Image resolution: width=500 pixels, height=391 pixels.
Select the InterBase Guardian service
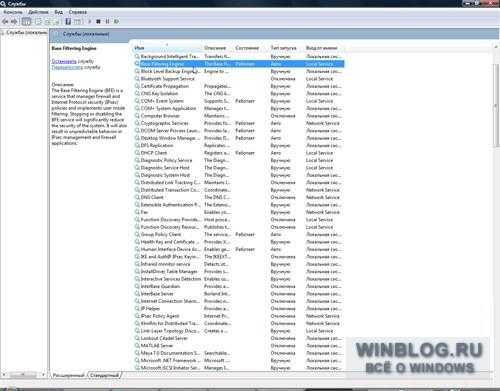tap(239, 286)
